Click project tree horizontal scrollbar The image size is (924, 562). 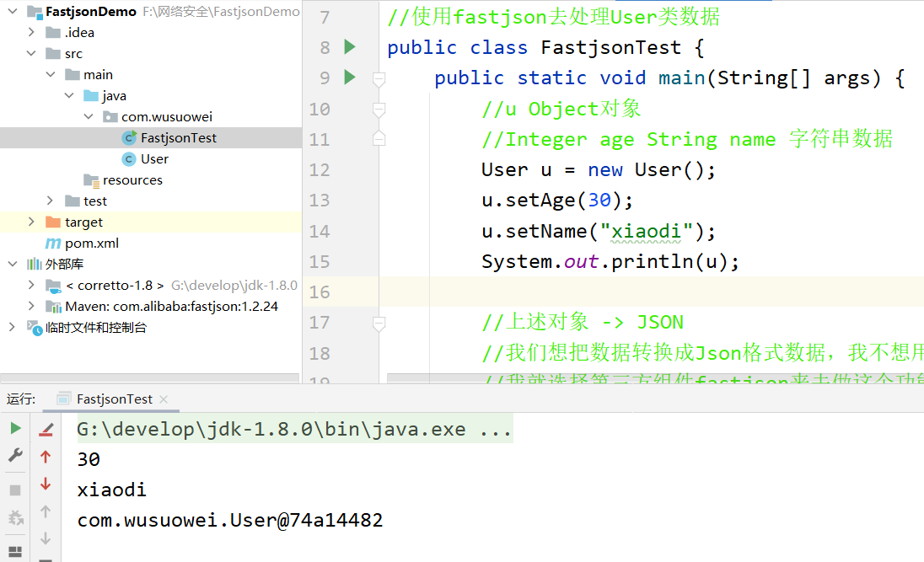point(150,377)
